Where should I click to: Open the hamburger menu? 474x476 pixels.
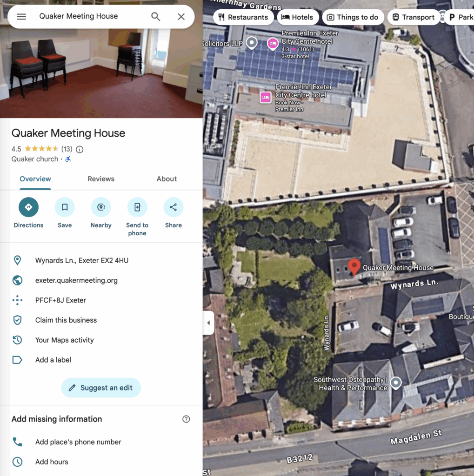21,16
